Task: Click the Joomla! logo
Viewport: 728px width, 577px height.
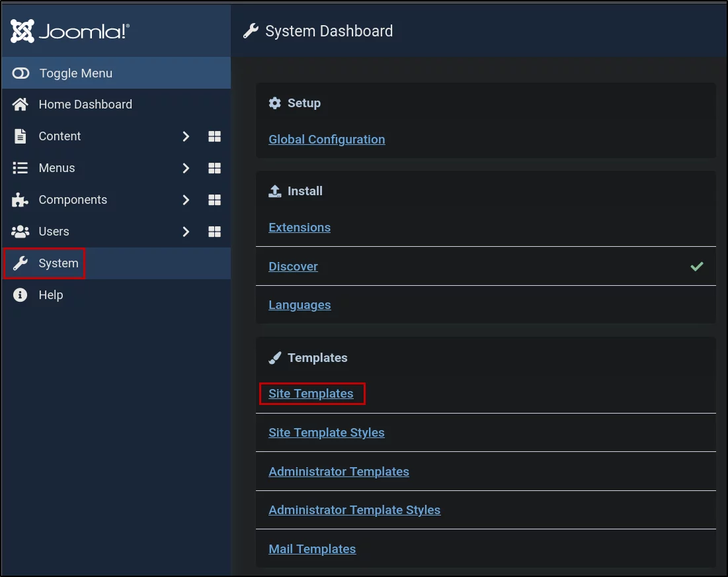Action: point(69,31)
